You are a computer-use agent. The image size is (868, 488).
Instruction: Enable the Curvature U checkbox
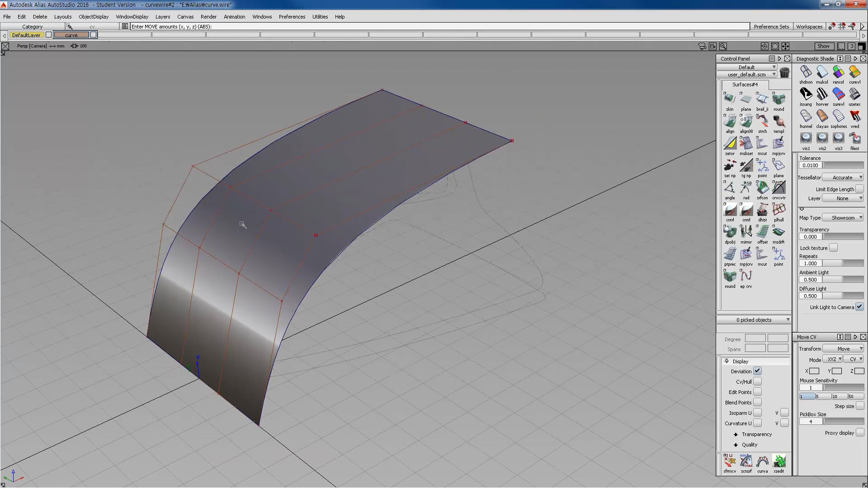click(x=757, y=423)
